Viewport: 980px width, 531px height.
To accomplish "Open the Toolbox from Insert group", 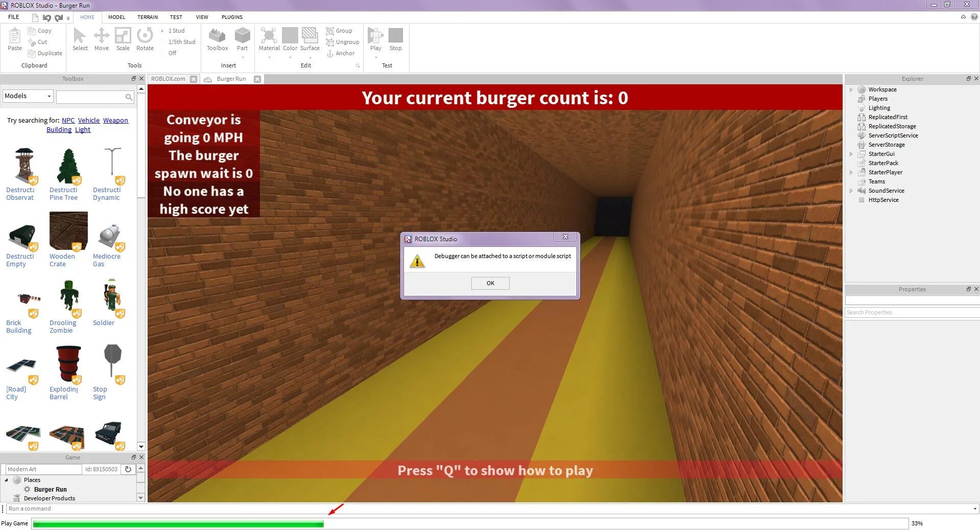I will click(x=217, y=39).
